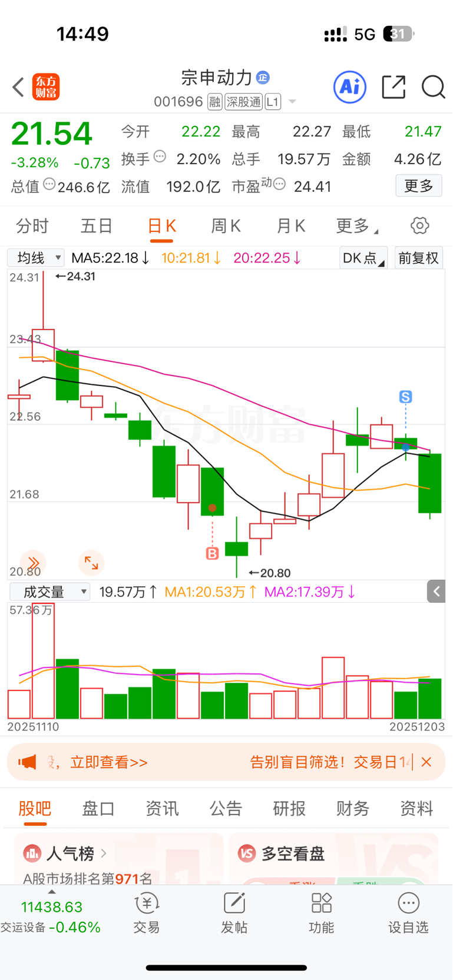Tap info icon beside 换手
Image resolution: width=453 pixels, height=980 pixels.
pyautogui.click(x=160, y=157)
